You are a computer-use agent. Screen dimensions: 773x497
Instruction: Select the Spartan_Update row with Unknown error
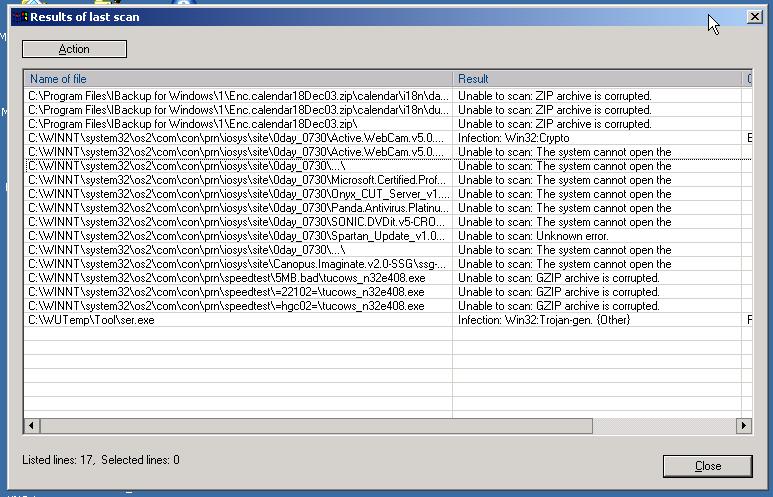(x=238, y=236)
